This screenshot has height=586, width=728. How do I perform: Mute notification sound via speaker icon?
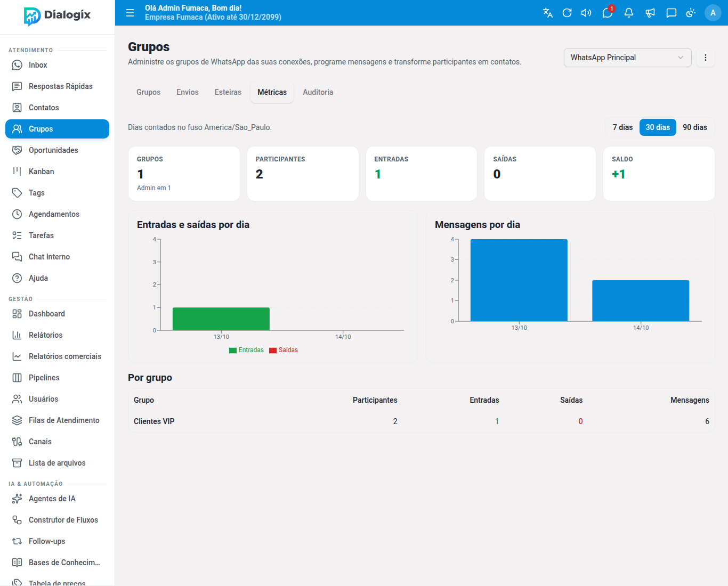point(586,13)
